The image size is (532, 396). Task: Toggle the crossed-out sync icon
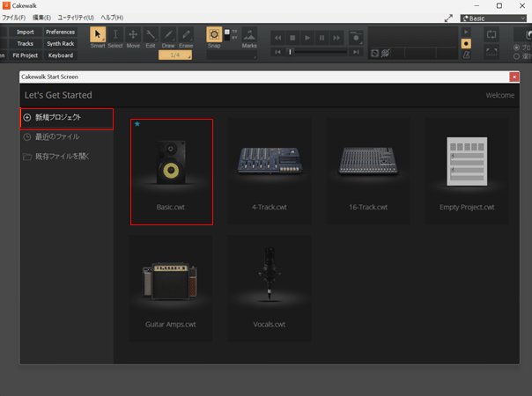point(385,53)
